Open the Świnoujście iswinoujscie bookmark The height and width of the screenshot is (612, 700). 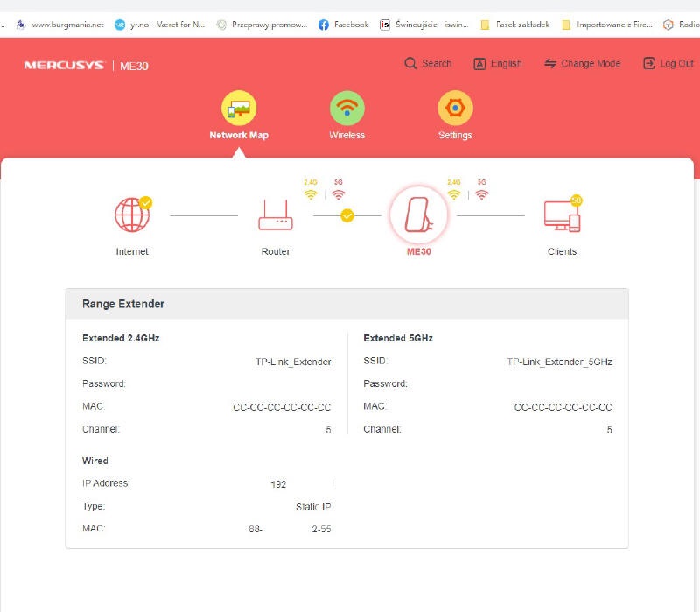tap(424, 25)
